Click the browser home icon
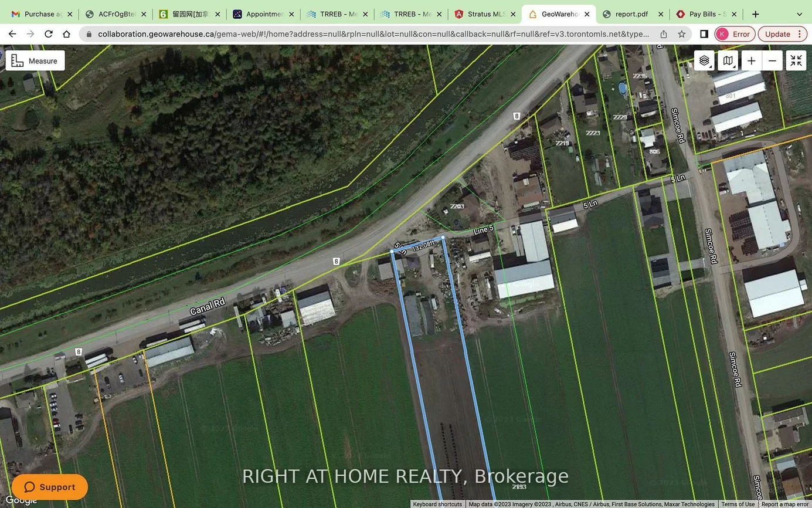The height and width of the screenshot is (508, 812). pos(66,33)
